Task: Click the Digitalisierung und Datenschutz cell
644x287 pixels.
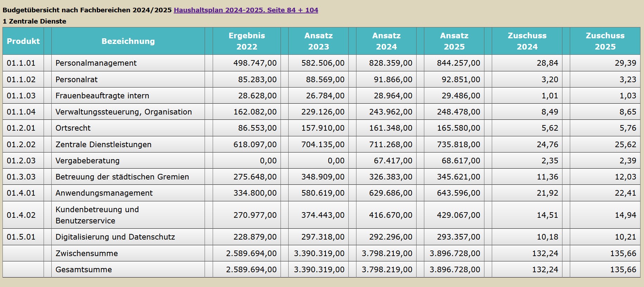Action: click(115, 237)
